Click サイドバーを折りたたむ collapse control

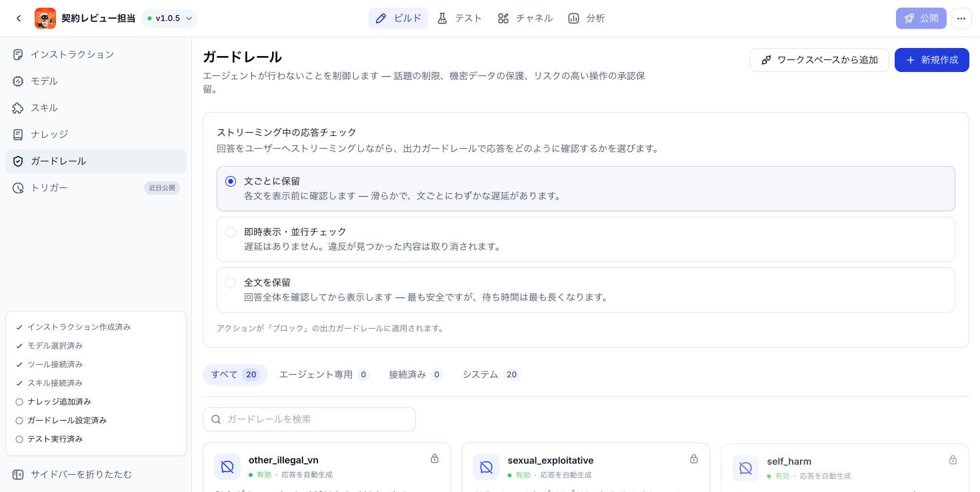(x=96, y=475)
